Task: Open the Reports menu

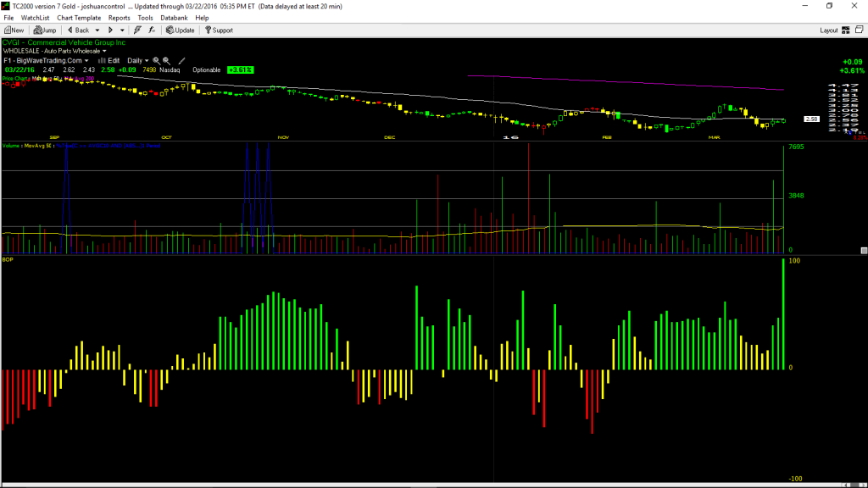Action: tap(119, 18)
